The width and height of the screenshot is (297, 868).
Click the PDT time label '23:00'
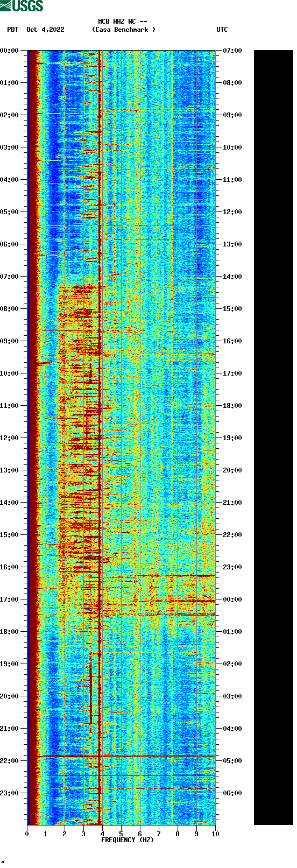(9, 793)
